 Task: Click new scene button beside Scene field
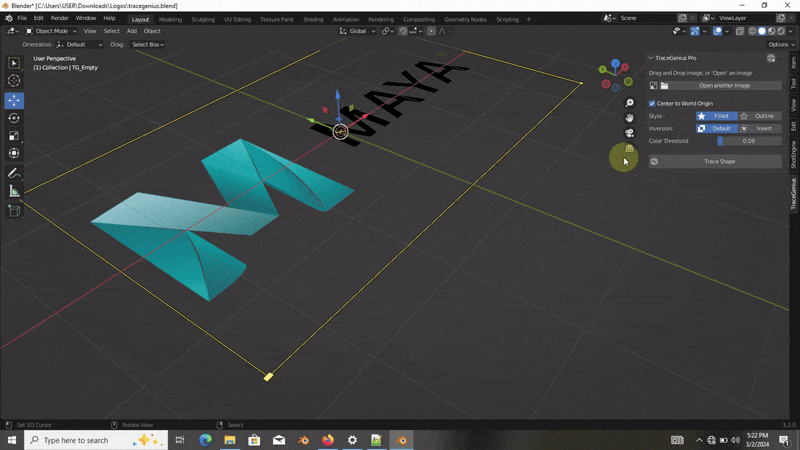click(682, 18)
